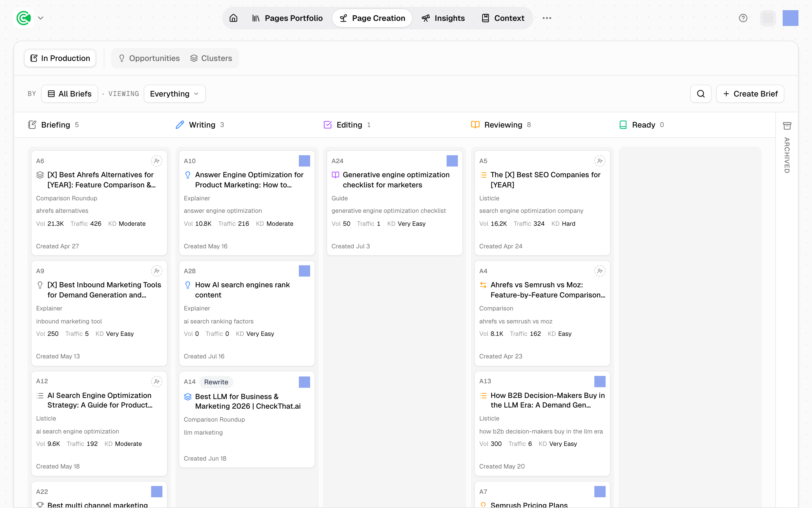Image resolution: width=812 pixels, height=508 pixels.
Task: Click the comparison arrows icon on card A4
Action: tap(483, 285)
